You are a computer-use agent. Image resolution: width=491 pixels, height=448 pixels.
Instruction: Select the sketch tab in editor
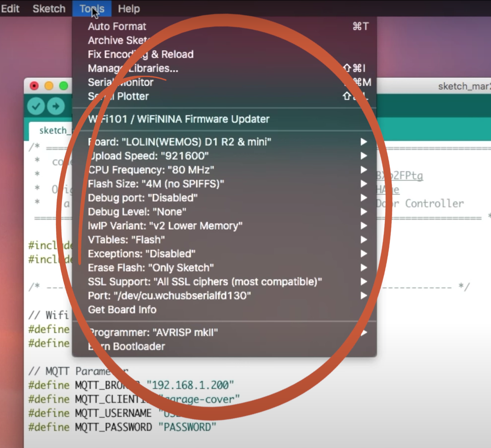point(50,131)
